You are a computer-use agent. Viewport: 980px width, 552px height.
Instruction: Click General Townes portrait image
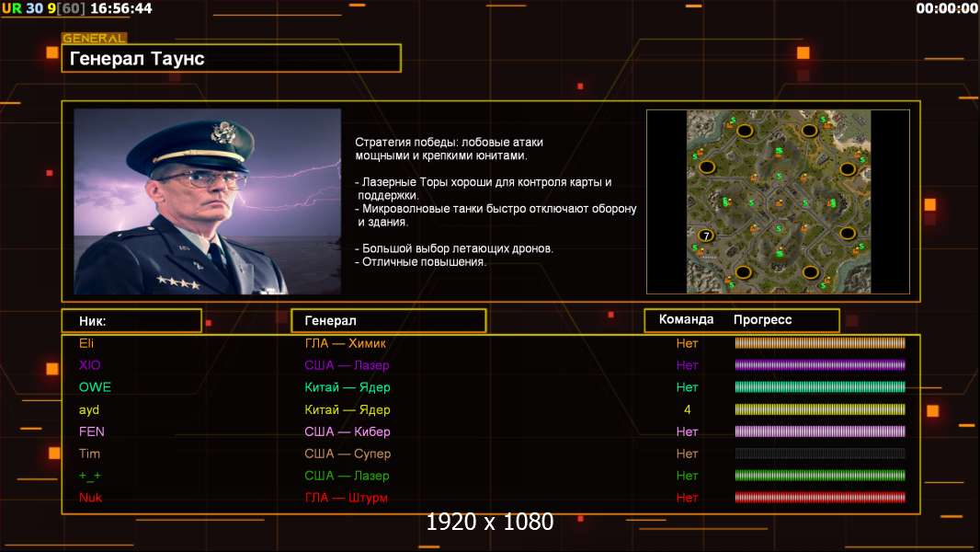coord(208,201)
